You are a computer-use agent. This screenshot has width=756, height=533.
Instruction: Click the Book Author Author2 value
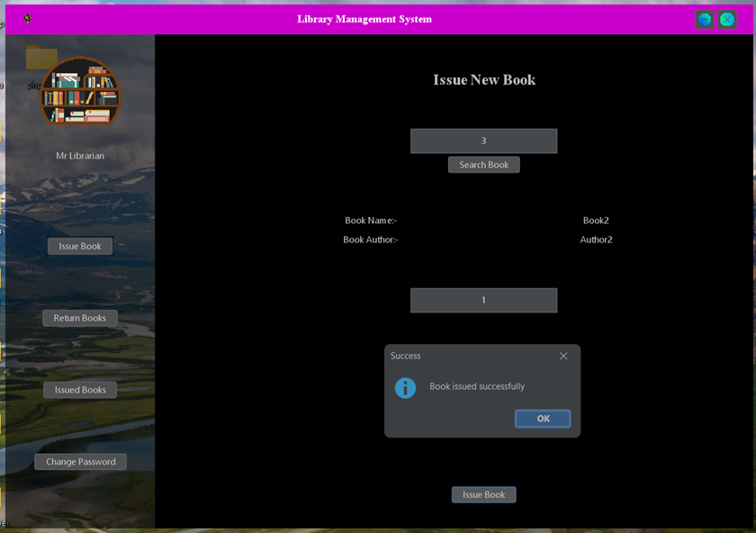(x=596, y=239)
